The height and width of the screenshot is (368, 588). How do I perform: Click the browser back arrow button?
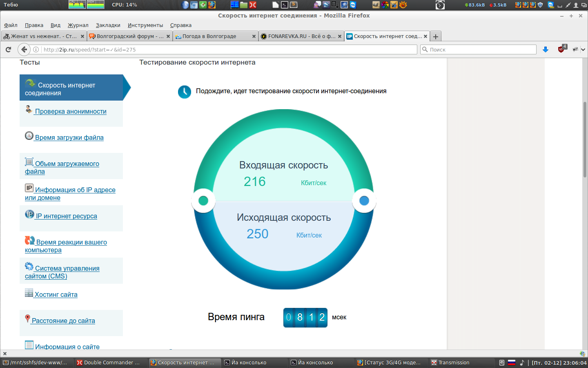point(24,49)
